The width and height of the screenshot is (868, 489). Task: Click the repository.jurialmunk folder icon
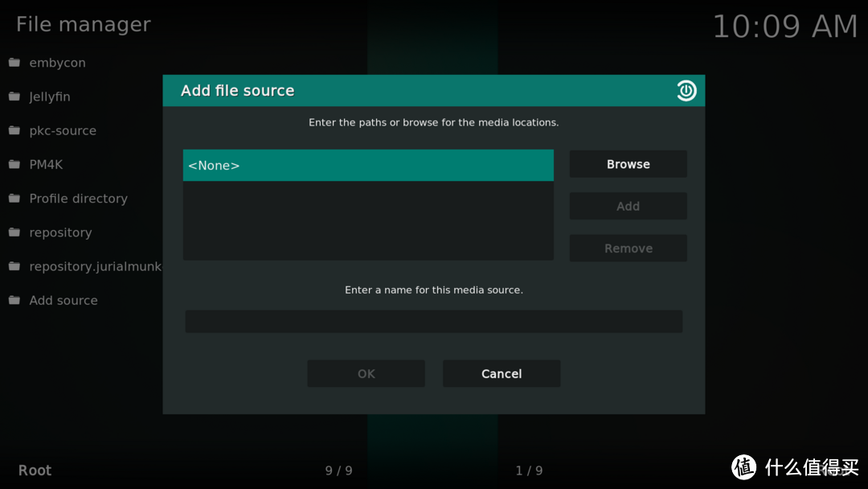click(x=14, y=266)
